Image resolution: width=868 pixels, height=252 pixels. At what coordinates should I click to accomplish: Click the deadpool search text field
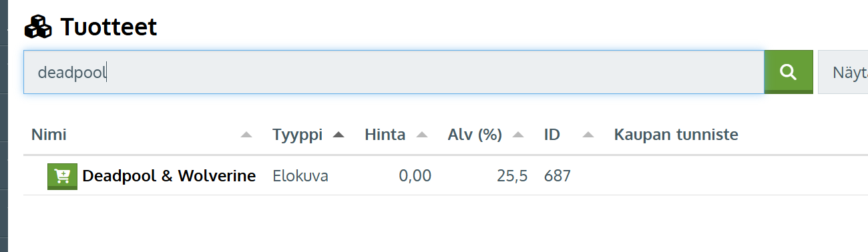[x=394, y=72]
